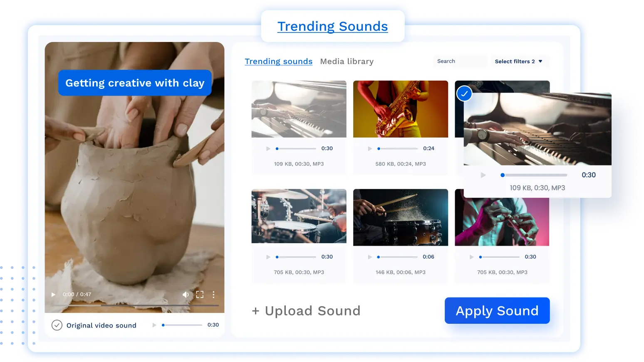The height and width of the screenshot is (362, 644).
Task: Open more options on the video player
Action: pyautogui.click(x=213, y=294)
